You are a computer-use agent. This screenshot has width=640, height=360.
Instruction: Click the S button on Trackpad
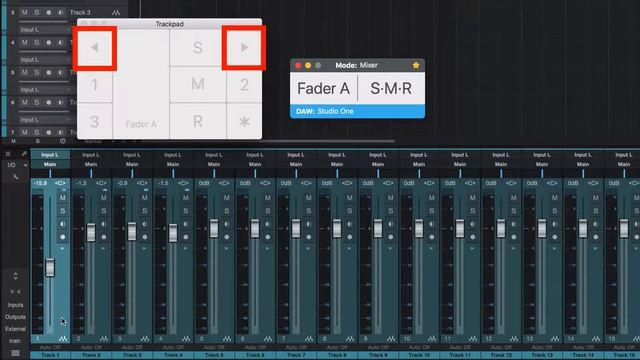point(198,48)
